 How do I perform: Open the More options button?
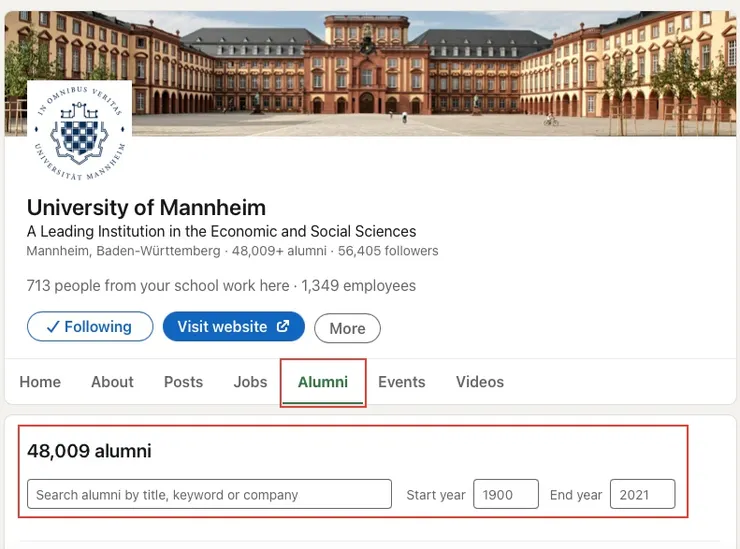347,328
